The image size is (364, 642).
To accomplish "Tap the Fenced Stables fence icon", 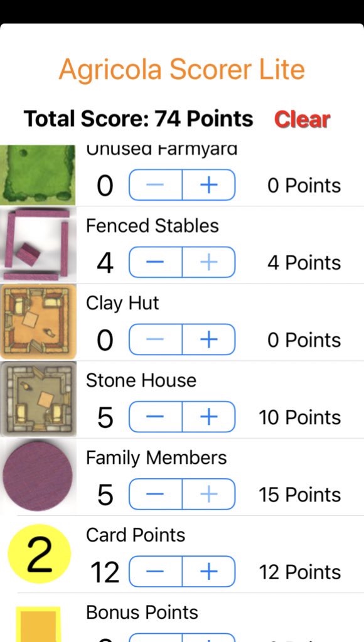I will point(38,244).
